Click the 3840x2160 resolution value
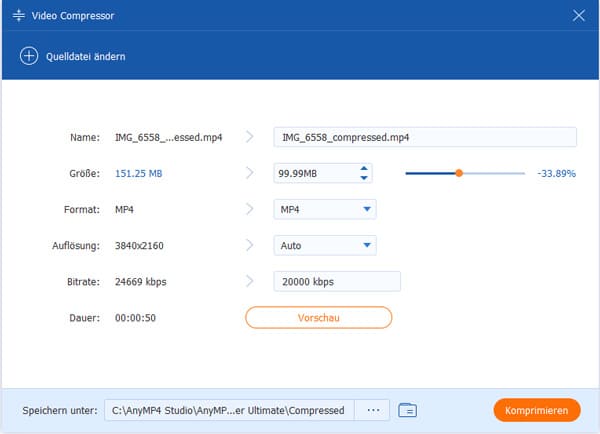Image resolution: width=600 pixels, height=434 pixels. coord(139,246)
